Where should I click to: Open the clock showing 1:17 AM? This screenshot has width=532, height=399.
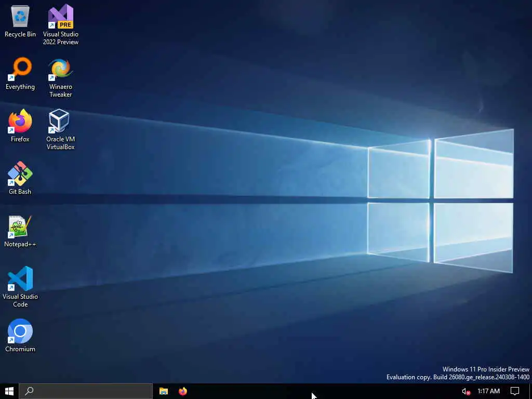click(488, 391)
